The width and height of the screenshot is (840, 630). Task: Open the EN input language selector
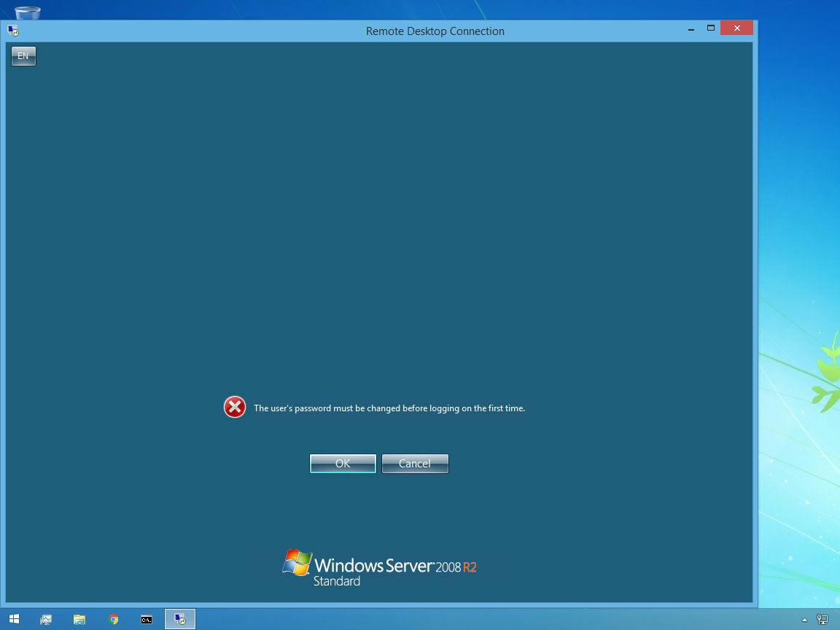(x=23, y=56)
